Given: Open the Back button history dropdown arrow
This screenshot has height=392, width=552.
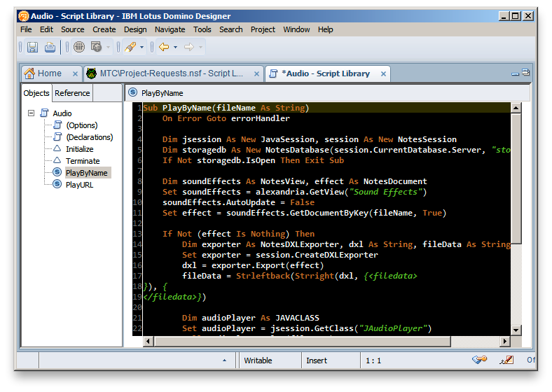Looking at the screenshot, I should tap(176, 48).
